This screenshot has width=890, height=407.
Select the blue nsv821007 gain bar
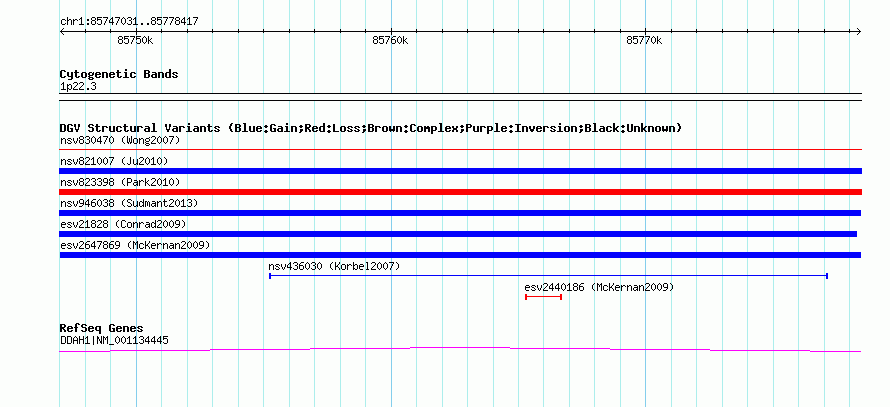[x=461, y=171]
